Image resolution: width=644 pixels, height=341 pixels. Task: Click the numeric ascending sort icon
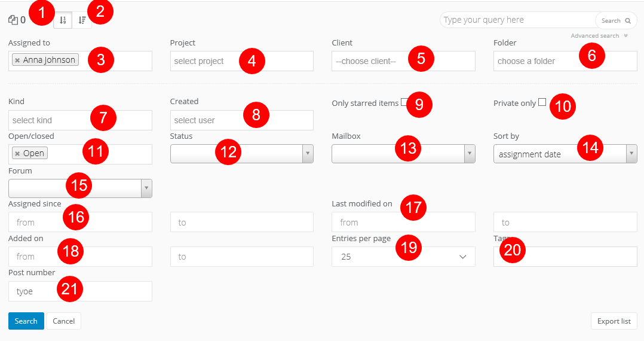[x=63, y=20]
